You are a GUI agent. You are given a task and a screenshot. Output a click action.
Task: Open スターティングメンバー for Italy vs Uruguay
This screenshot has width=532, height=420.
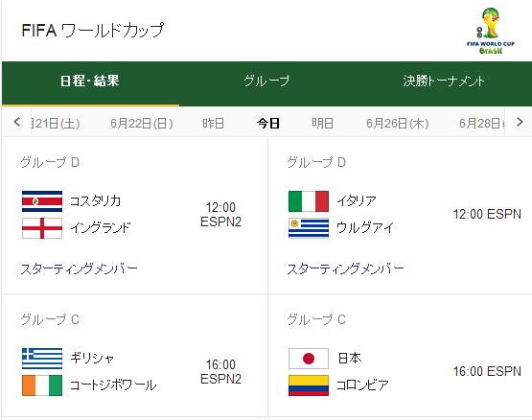(x=345, y=268)
